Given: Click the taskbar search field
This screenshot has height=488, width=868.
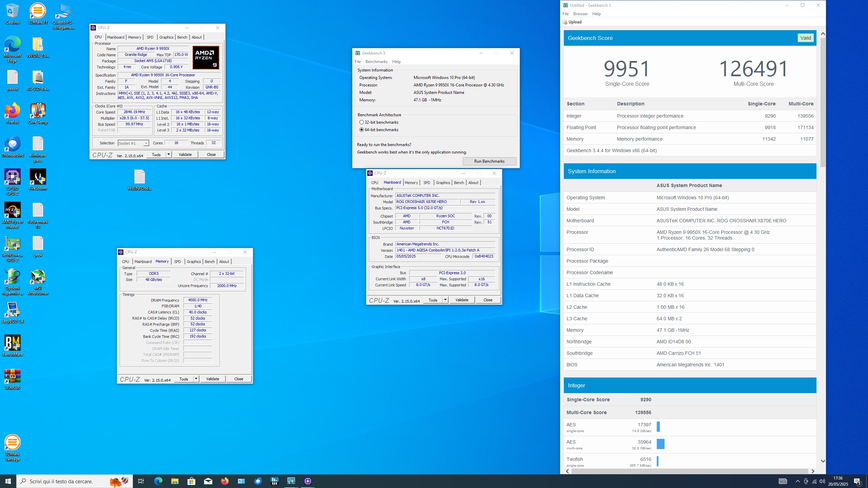Looking at the screenshot, I should coord(75,481).
